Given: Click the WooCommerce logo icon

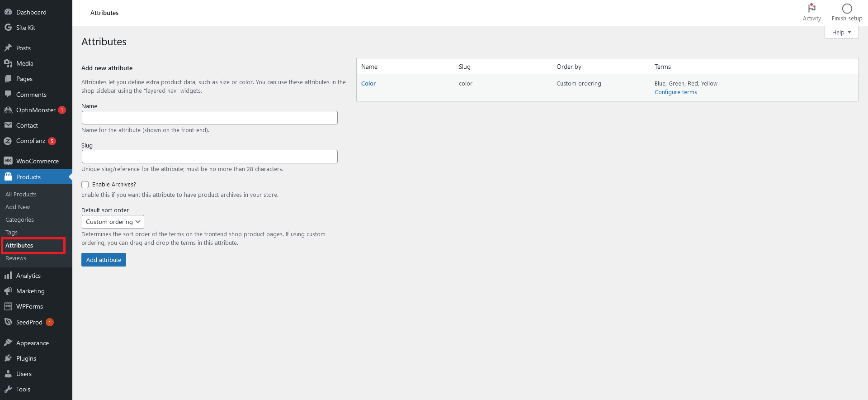Looking at the screenshot, I should click(8, 161).
